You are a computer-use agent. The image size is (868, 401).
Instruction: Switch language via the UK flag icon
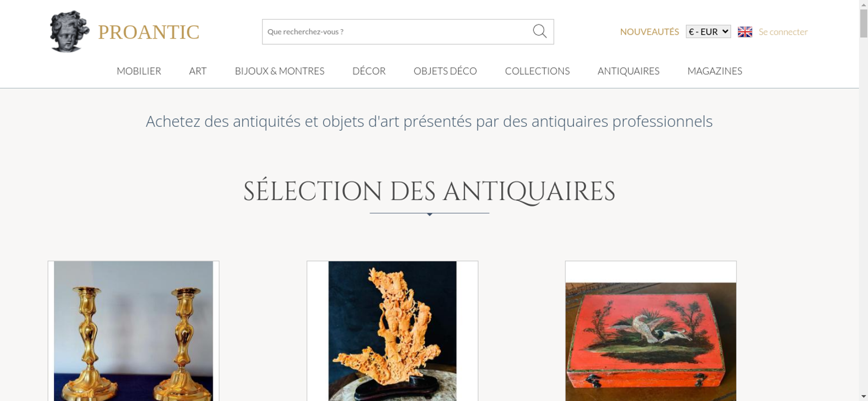745,32
